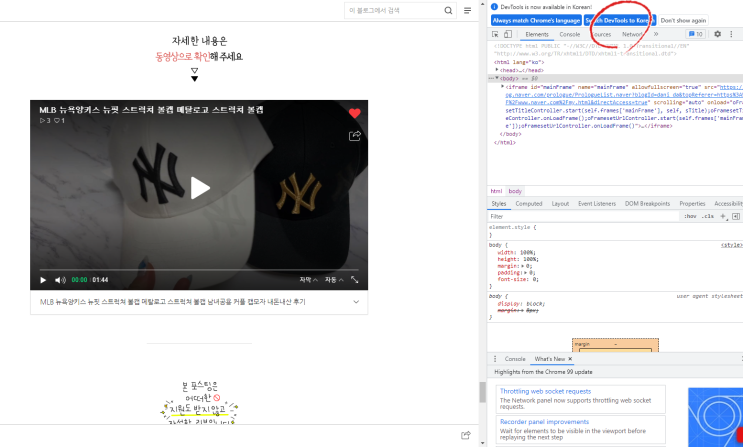
Task: Open Recorder panel improvements link
Action: click(544, 421)
